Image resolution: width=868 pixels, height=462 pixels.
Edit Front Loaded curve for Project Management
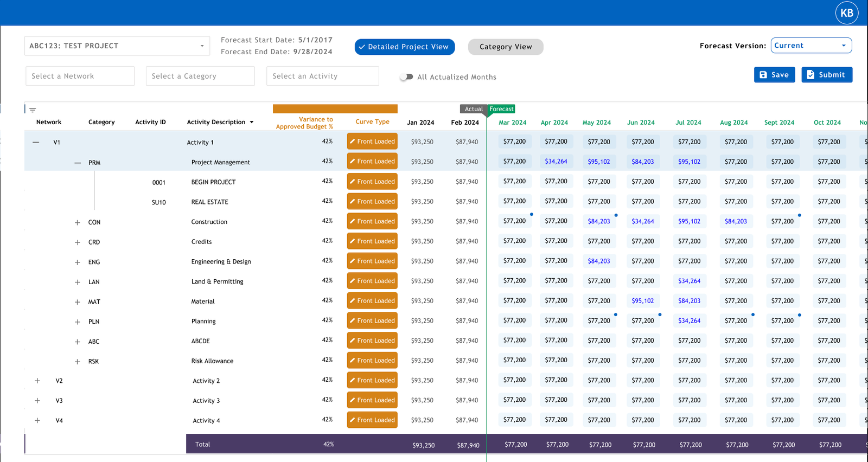[372, 162]
